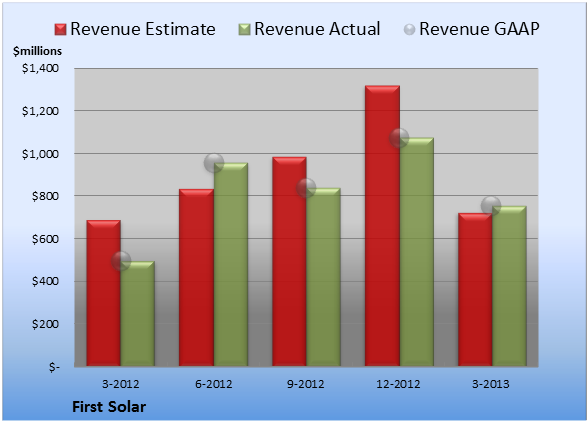Viewport: 588px width, 422px height.
Task: Click the "9-2012" x-axis label
Action: [306, 384]
